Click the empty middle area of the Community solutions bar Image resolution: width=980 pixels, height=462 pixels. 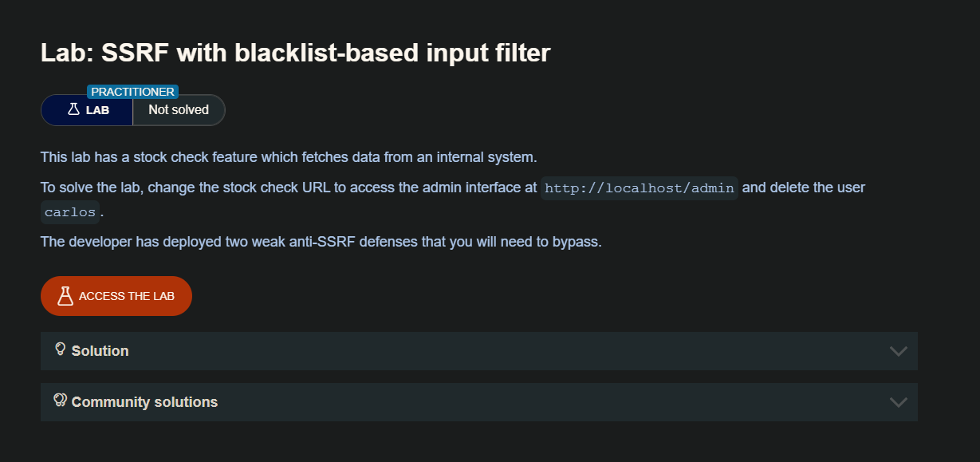[x=518, y=402]
